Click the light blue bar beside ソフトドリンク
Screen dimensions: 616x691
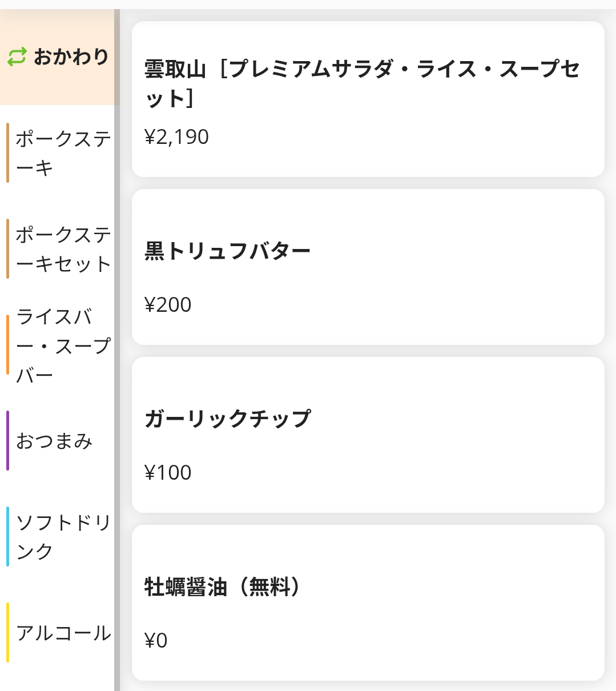click(x=7, y=537)
